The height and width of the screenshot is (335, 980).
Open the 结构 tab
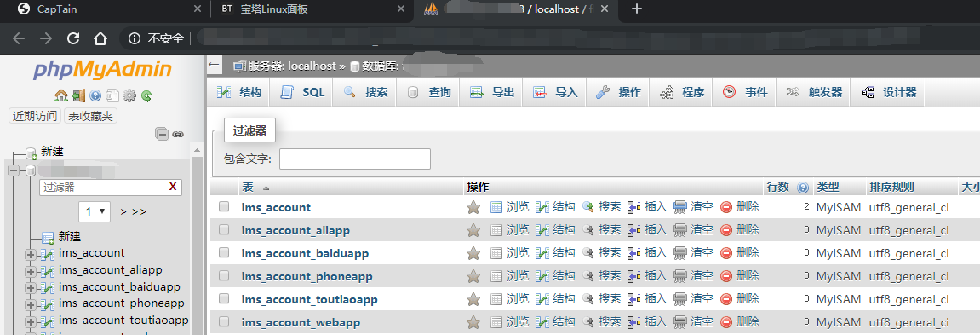(x=238, y=93)
